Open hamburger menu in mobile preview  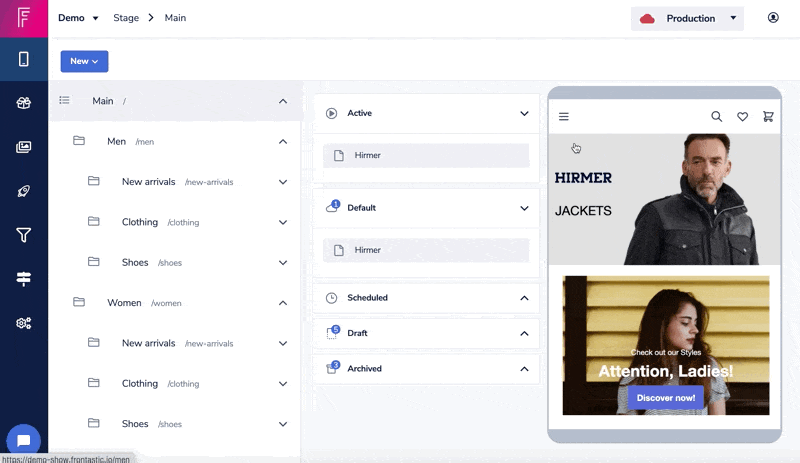point(563,117)
